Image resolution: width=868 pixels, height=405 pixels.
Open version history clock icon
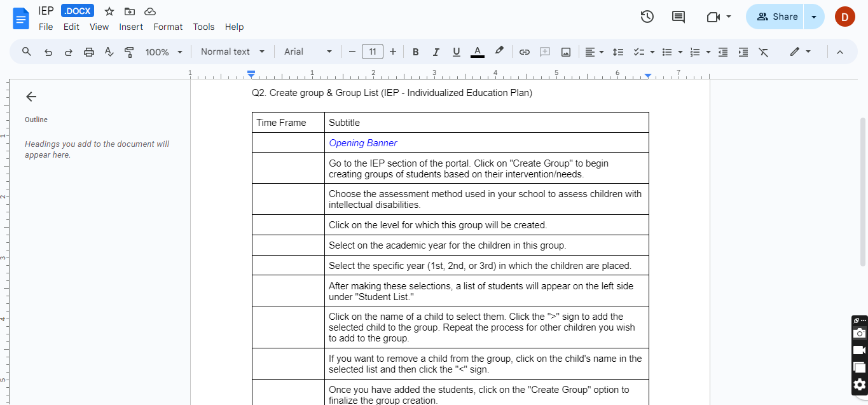647,17
